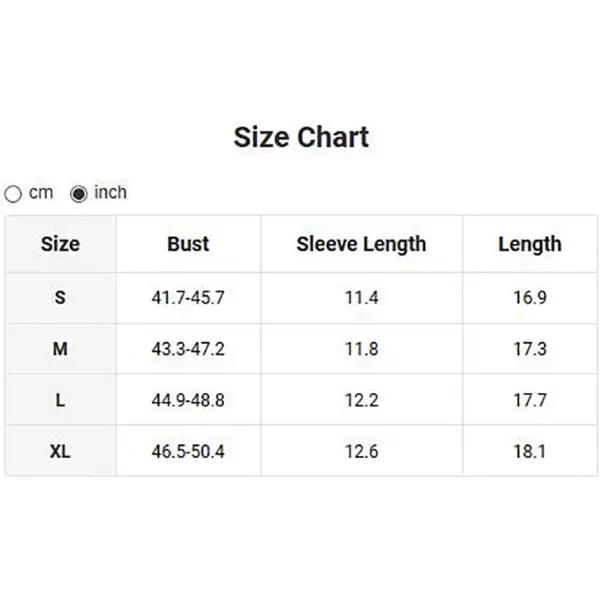Viewport: 600px width, 600px height.
Task: Click the Bust column header
Action: 188,244
